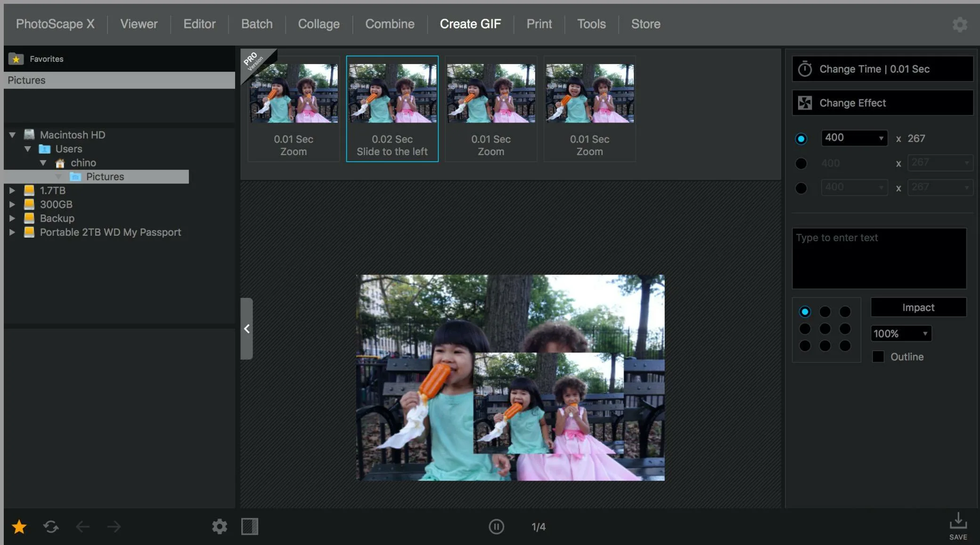Screen dimensions: 980x545
Task: Open the 100% text size dropdown
Action: click(901, 334)
